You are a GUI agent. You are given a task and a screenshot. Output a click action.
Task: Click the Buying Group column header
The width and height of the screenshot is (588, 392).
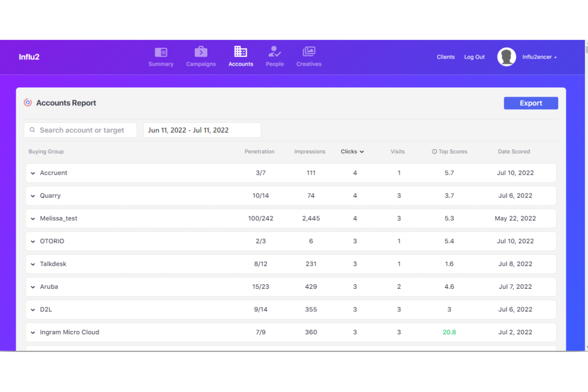coord(46,152)
